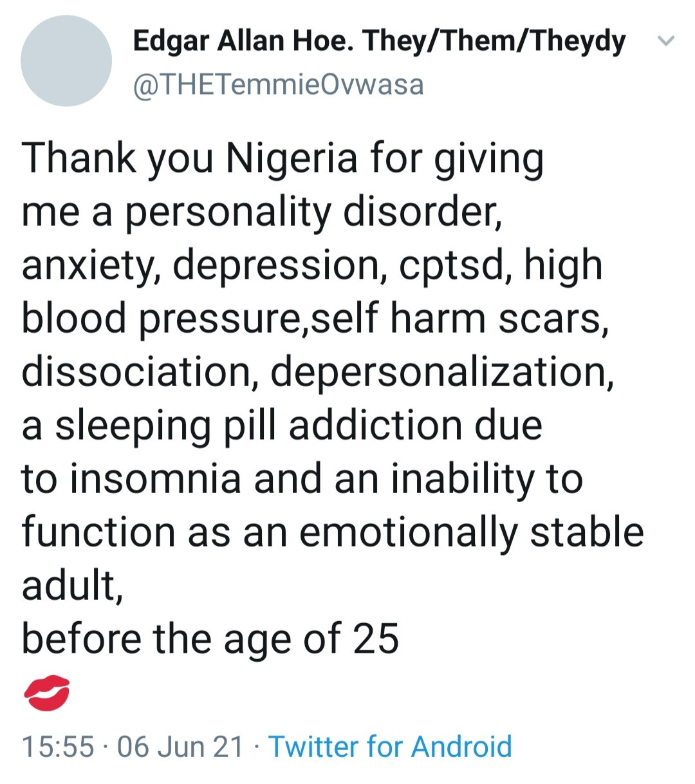Click the grey profile avatar circle
This screenshot has height=784, width=695.
point(66,61)
